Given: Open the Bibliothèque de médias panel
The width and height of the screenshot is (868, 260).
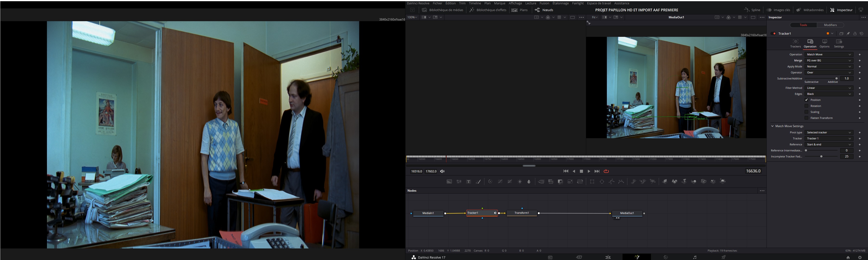Looking at the screenshot, I should tap(442, 10).
